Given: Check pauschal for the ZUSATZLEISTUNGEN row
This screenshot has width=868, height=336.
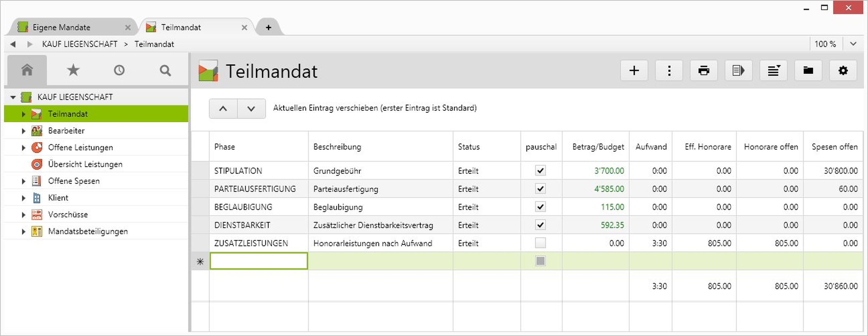Looking at the screenshot, I should (x=540, y=243).
